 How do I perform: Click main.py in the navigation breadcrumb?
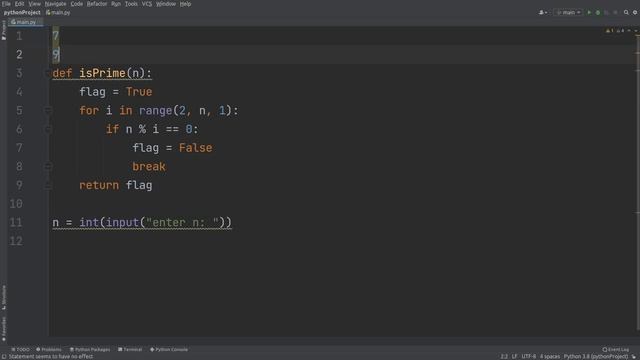tap(58, 13)
